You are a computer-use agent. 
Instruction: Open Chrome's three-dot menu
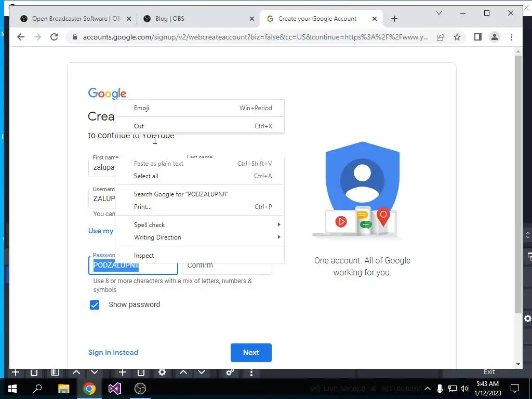coord(511,37)
